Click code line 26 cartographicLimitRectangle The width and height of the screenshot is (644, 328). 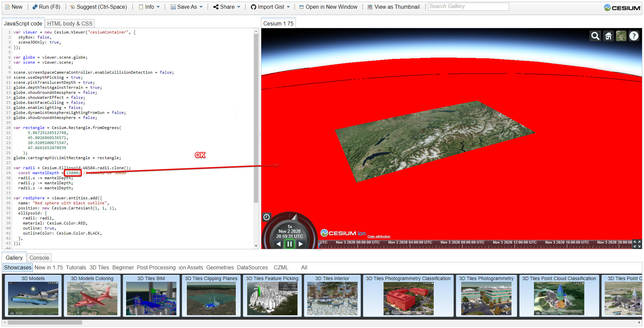[67, 158]
